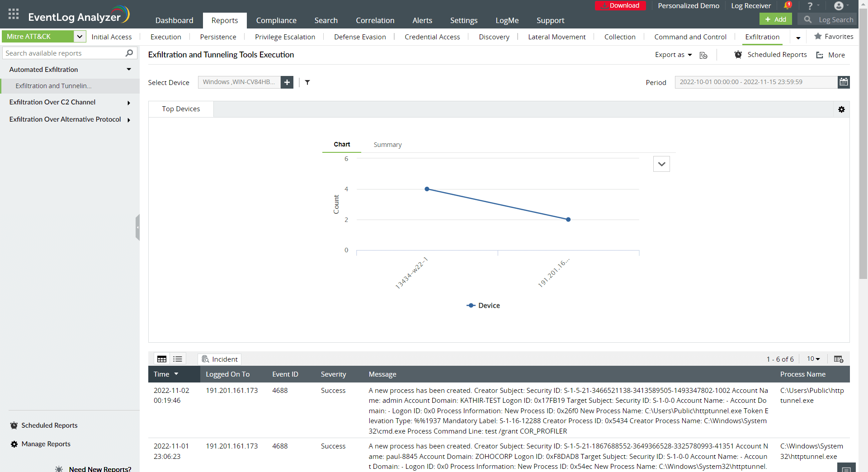Open the filter funnel next to device
The image size is (868, 472).
pos(307,82)
